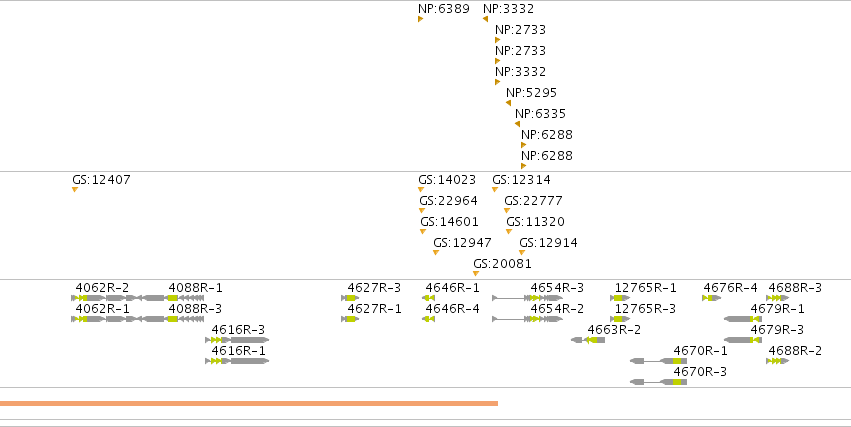Click the 4676R-4 transcript glyph
This screenshot has height=427, width=851.
tap(712, 298)
